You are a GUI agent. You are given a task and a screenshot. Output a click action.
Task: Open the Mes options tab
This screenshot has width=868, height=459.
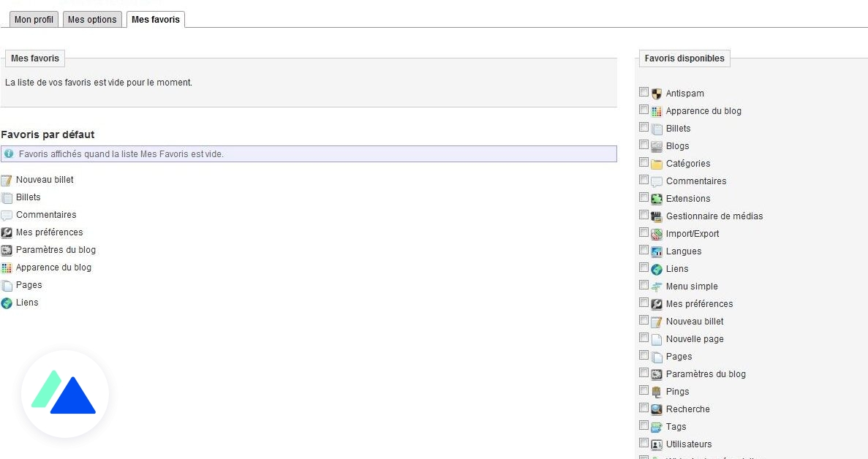(91, 20)
